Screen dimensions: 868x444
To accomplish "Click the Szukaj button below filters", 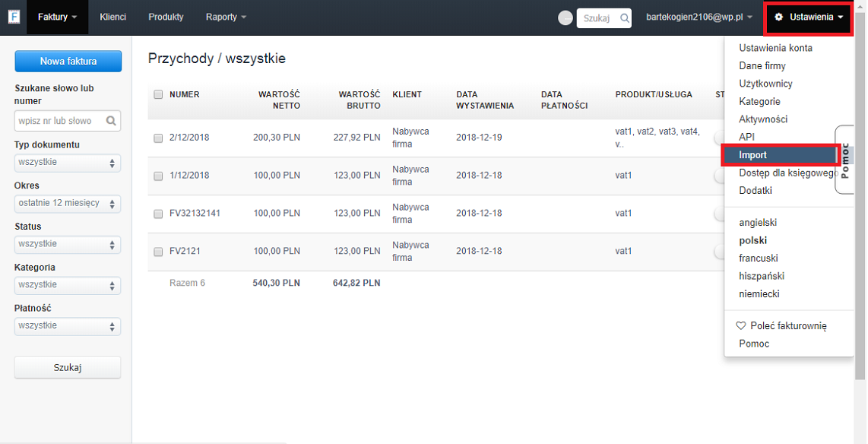I will 68,368.
